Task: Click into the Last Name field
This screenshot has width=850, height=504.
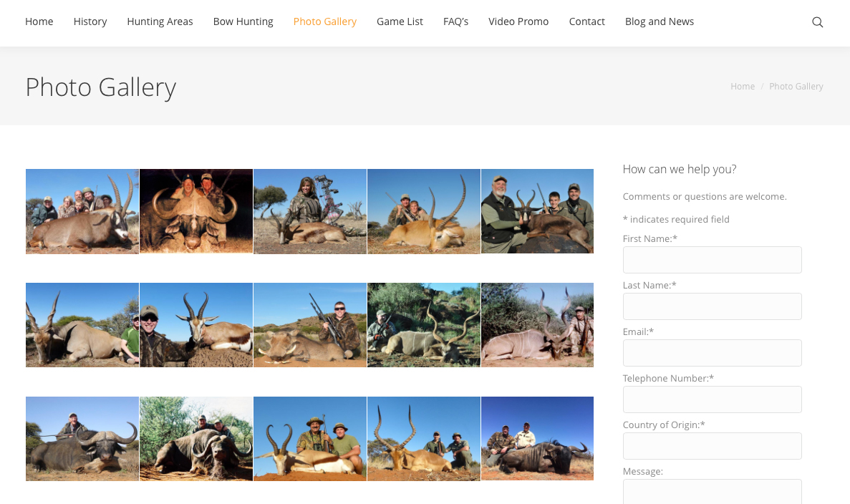Action: click(x=712, y=306)
